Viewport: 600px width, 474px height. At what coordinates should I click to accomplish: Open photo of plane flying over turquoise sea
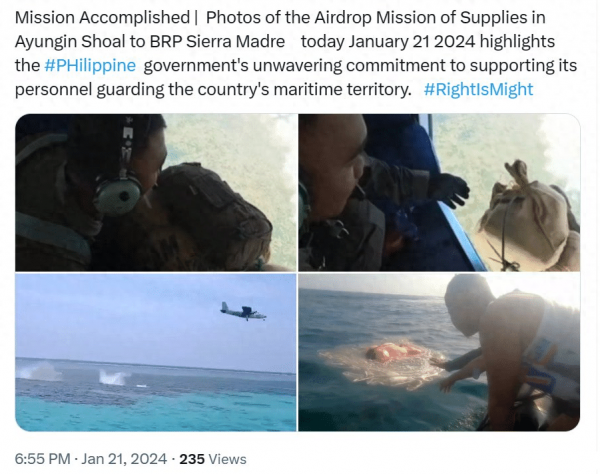click(x=156, y=352)
